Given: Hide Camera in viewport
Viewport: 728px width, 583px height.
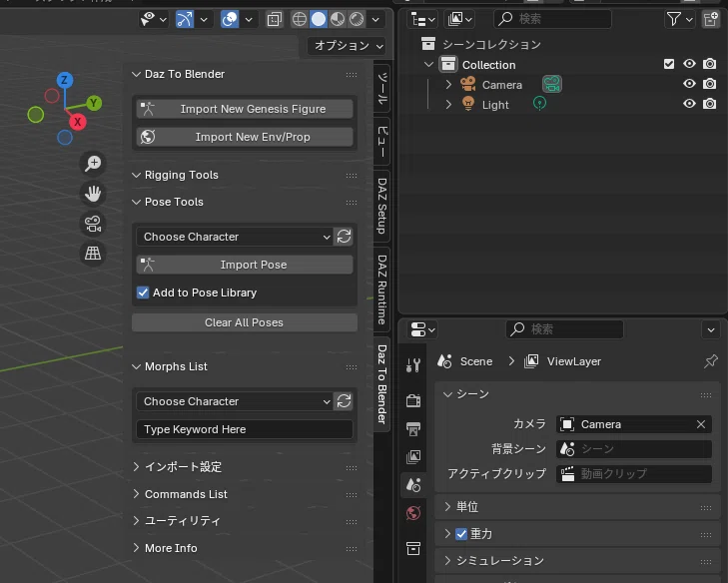Looking at the screenshot, I should click(689, 84).
